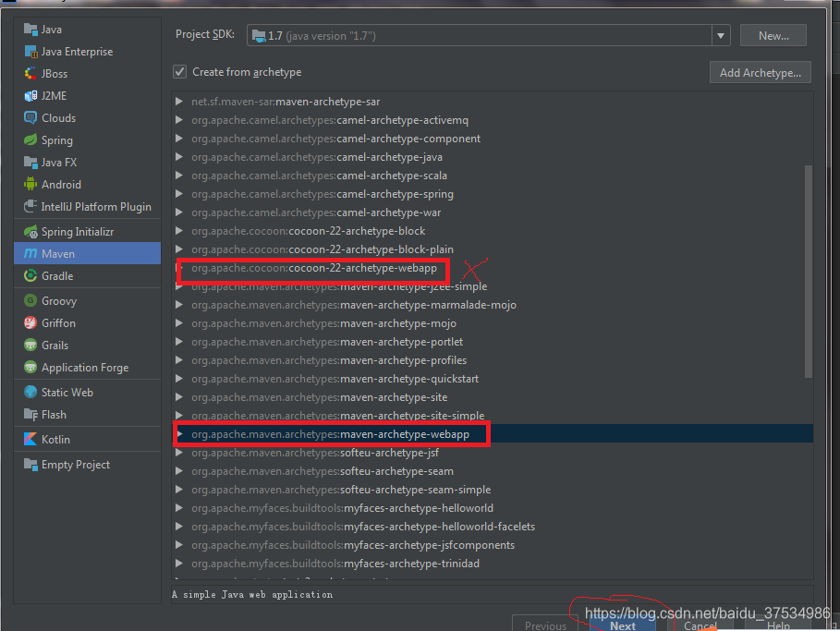
Task: Expand camel-archetype-spring arrow
Action: point(179,194)
